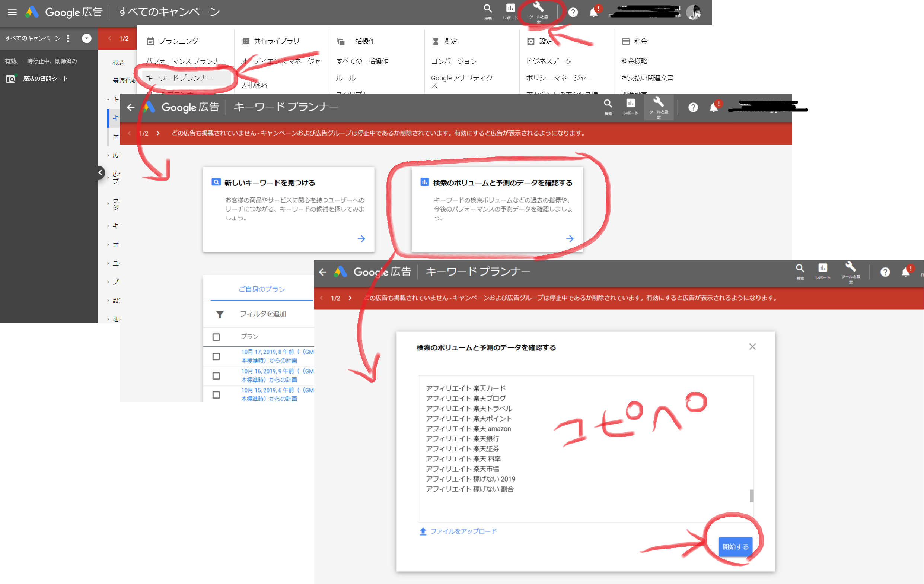The height and width of the screenshot is (584, 924).
Task: Click help icon in front Keyword Planner header
Action: 885,272
